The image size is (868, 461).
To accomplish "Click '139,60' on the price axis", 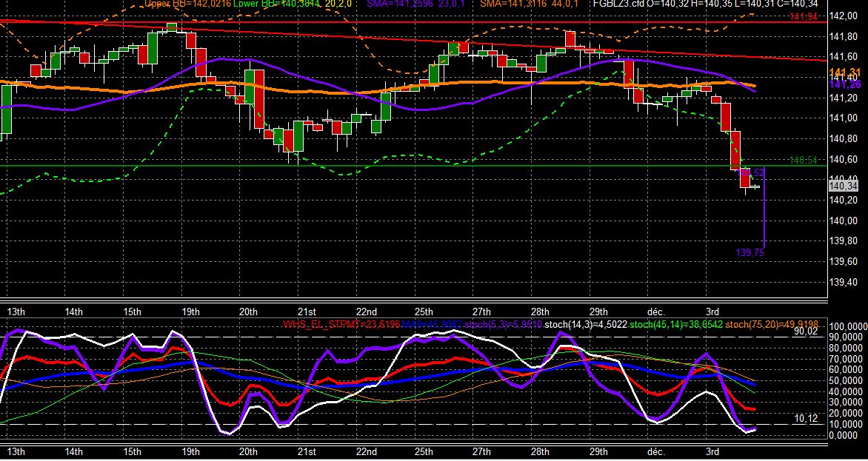I will 843,262.
